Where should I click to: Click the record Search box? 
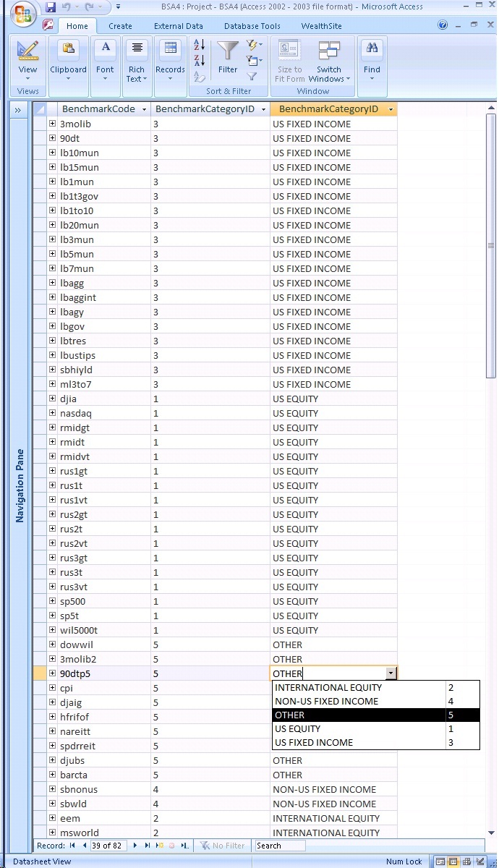pos(279,846)
